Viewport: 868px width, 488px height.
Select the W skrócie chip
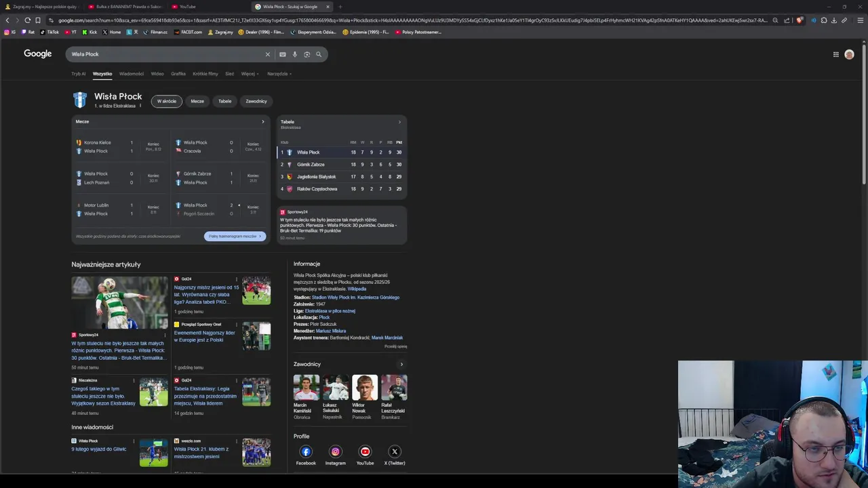[x=167, y=101]
